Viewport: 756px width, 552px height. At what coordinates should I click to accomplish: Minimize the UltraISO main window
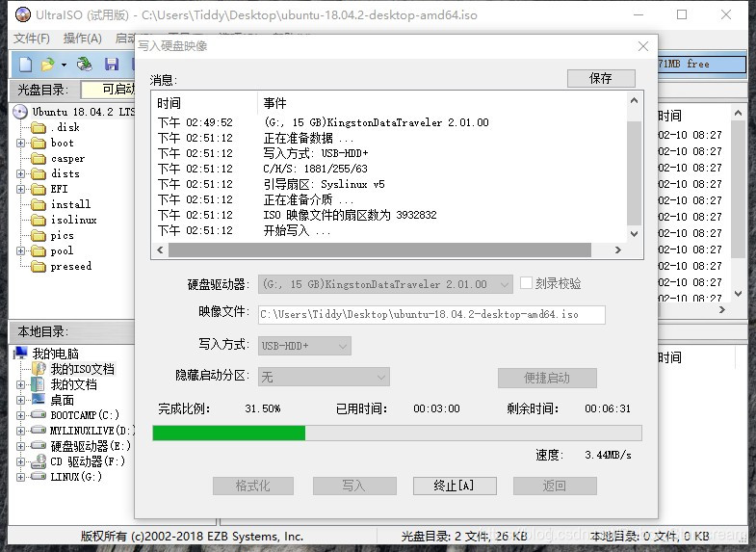[x=639, y=15]
